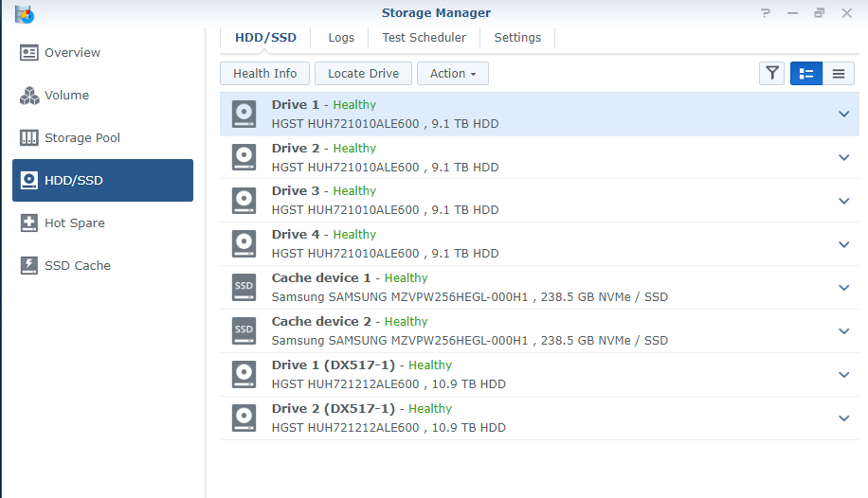
Task: Click the Hot Spare plus icon
Action: coord(28,223)
